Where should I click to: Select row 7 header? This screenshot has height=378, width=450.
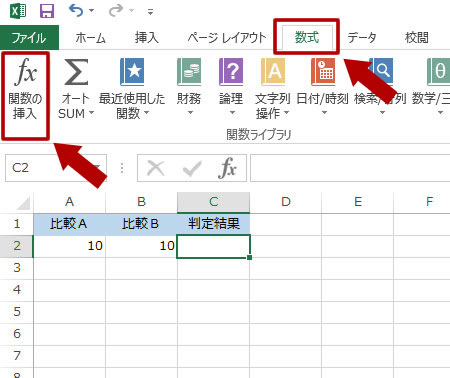pyautogui.click(x=17, y=356)
